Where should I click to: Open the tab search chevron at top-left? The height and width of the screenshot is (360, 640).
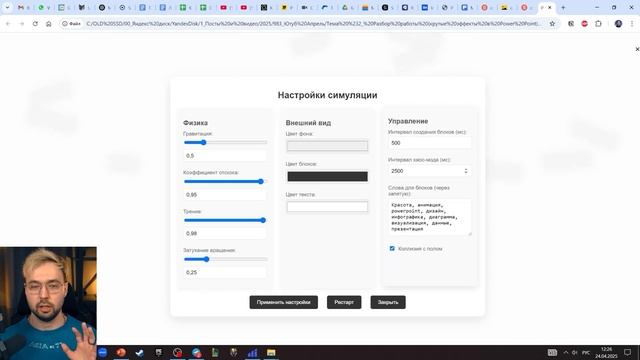click(7, 7)
